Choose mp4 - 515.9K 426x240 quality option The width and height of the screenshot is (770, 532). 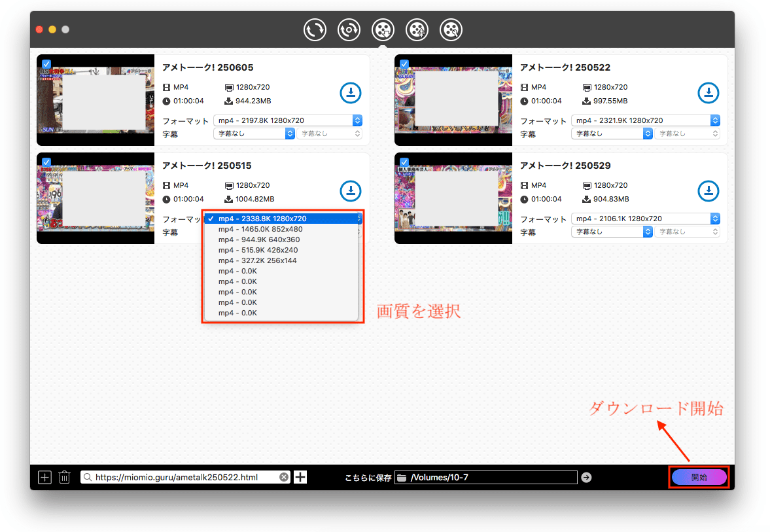tap(281, 250)
